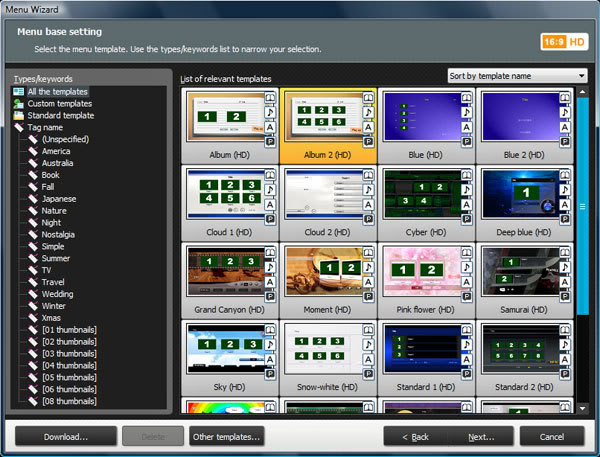Click the template list scrollbar down arrow
This screenshot has width=600, height=457.
pyautogui.click(x=582, y=408)
